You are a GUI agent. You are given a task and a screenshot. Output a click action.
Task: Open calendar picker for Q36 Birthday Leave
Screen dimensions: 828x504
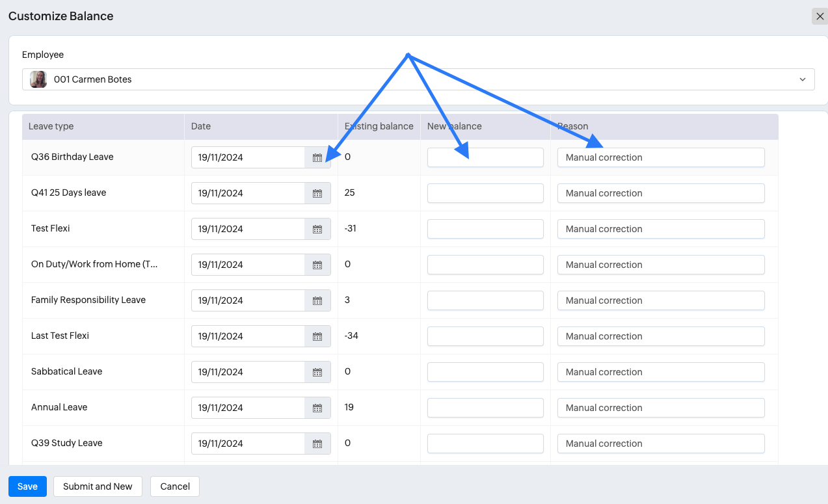pyautogui.click(x=317, y=157)
